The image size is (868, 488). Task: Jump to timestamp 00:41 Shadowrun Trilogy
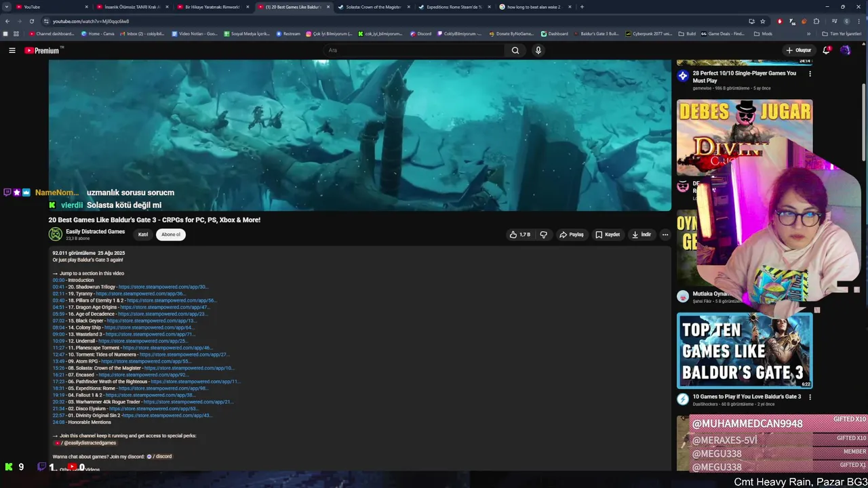click(58, 287)
